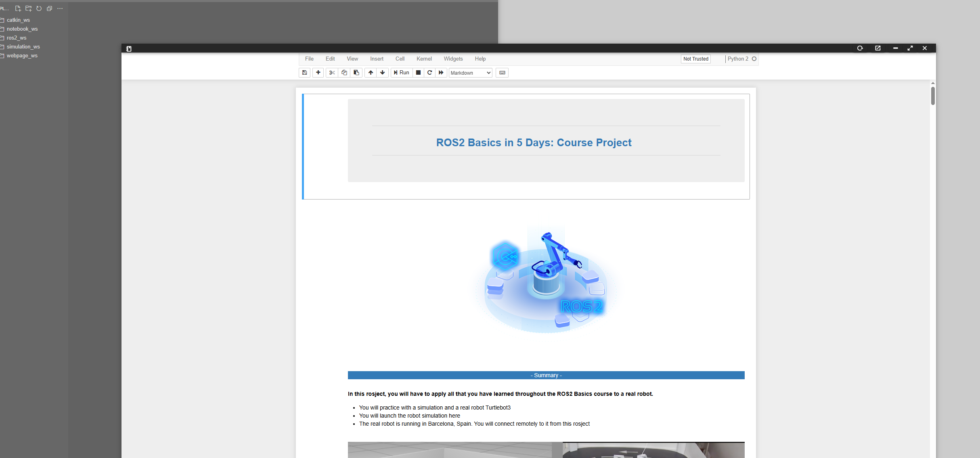Click the New File icon in explorer
The width and height of the screenshot is (980, 458).
coord(18,8)
